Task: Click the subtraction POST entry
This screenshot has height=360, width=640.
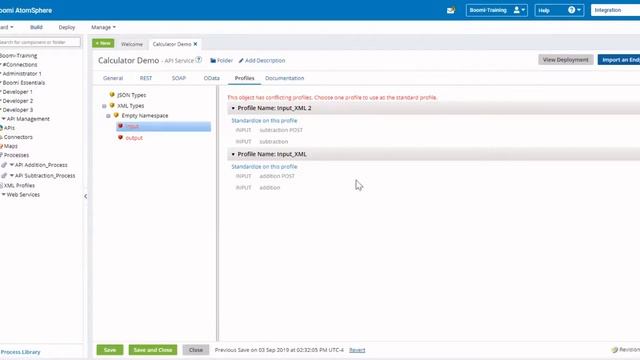Action: tap(281, 130)
